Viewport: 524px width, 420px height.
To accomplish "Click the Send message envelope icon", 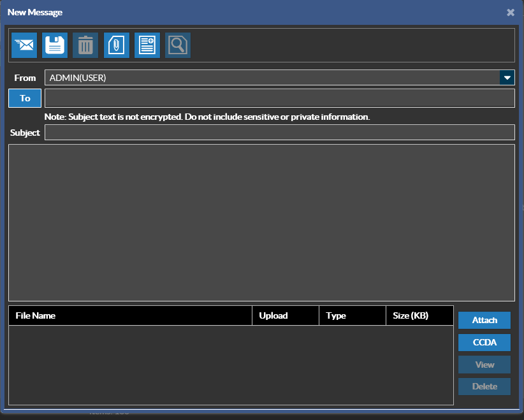I will [x=24, y=45].
